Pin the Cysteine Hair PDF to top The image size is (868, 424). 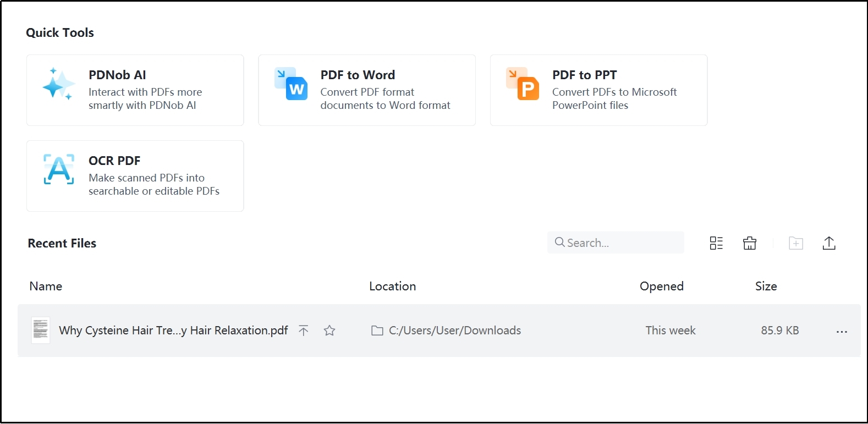click(x=303, y=331)
